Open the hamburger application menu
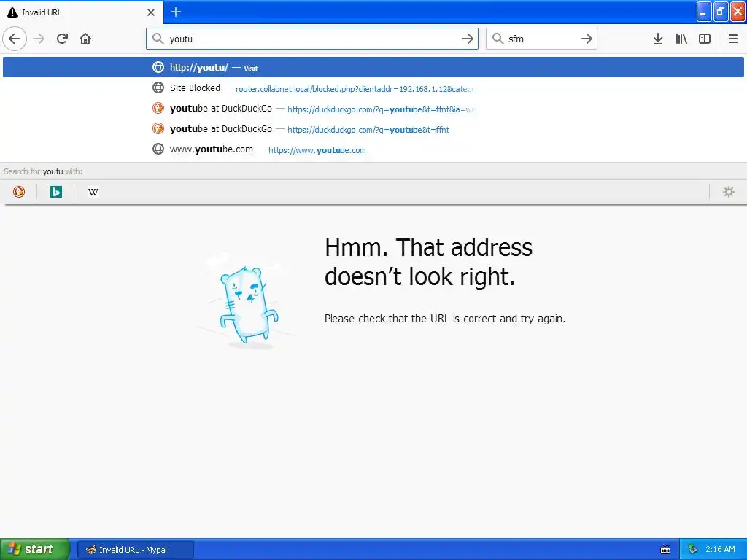The height and width of the screenshot is (560, 747). (732, 39)
